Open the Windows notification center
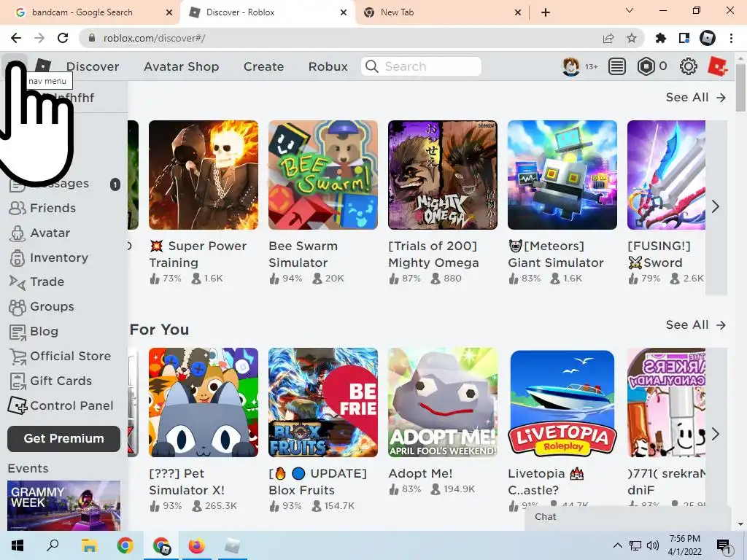747x560 pixels. [x=724, y=545]
